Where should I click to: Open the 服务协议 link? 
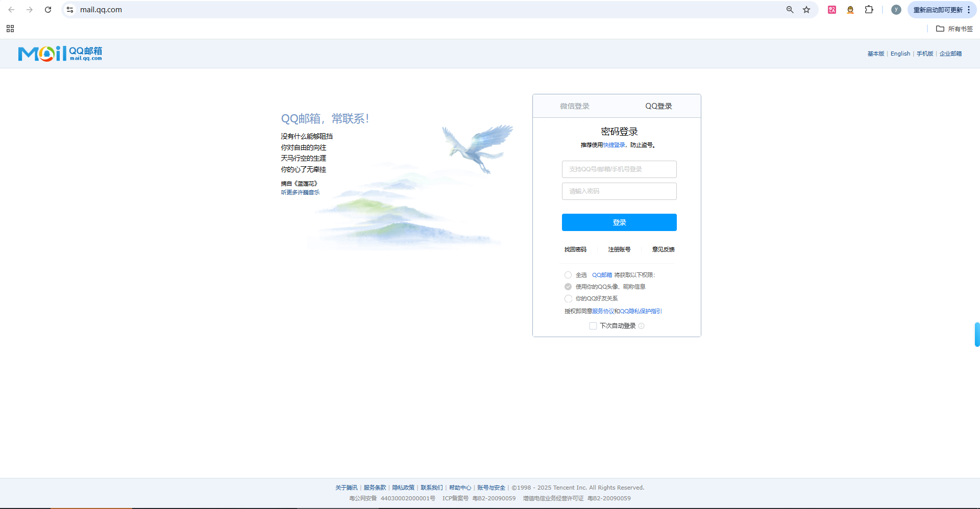click(603, 311)
